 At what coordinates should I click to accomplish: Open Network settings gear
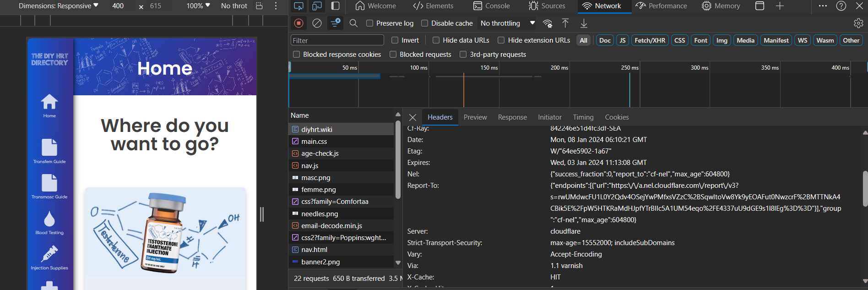[x=858, y=23]
